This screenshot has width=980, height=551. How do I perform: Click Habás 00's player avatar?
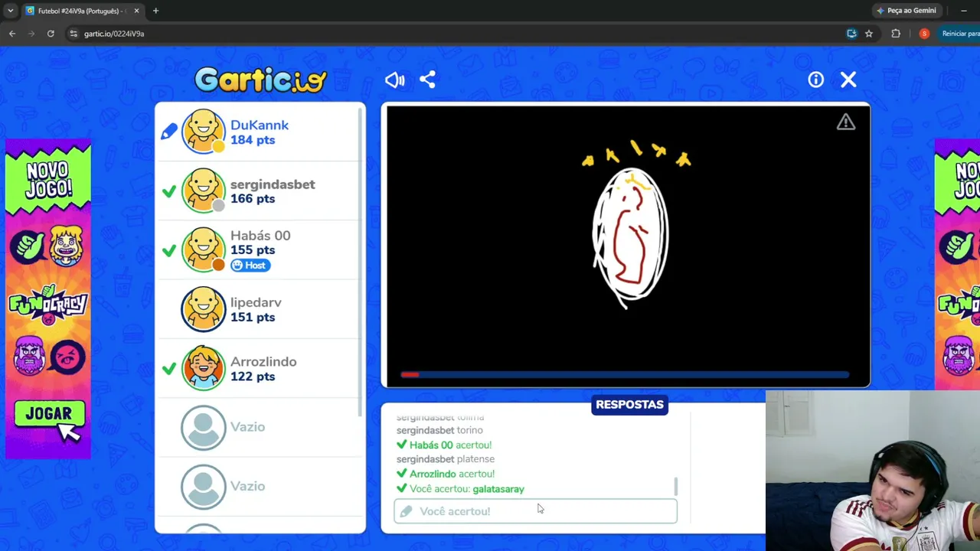coord(204,249)
